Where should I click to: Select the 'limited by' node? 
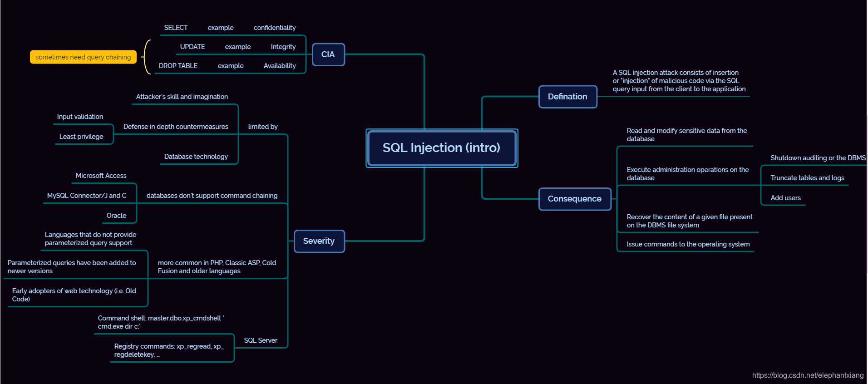pos(263,127)
